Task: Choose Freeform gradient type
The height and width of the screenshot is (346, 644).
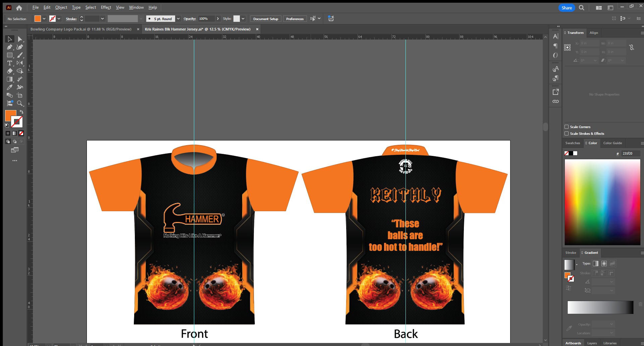Action: 612,264
